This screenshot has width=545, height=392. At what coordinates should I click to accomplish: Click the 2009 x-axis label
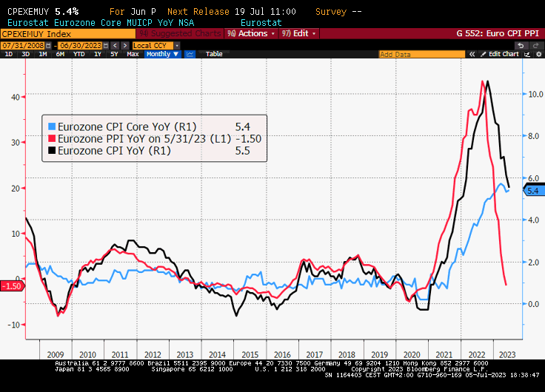coord(56,354)
